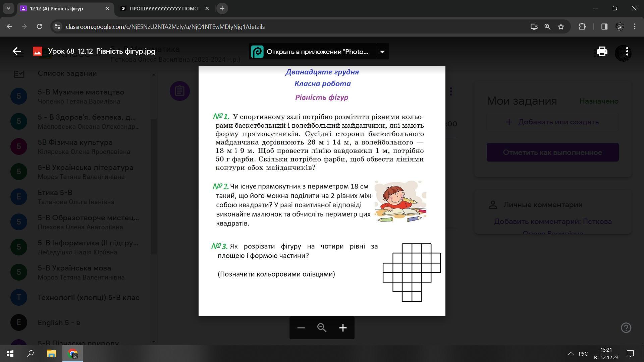Click the install app icon in address bar

pyautogui.click(x=534, y=27)
